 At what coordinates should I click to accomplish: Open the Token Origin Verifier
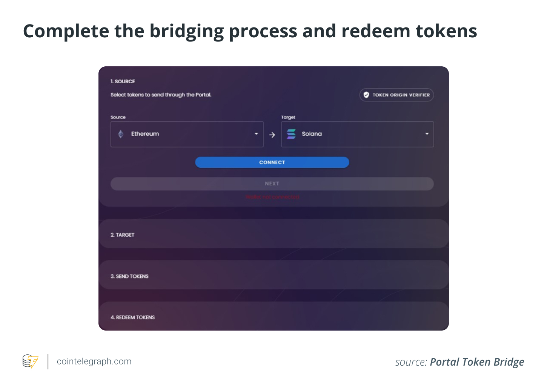(x=396, y=95)
